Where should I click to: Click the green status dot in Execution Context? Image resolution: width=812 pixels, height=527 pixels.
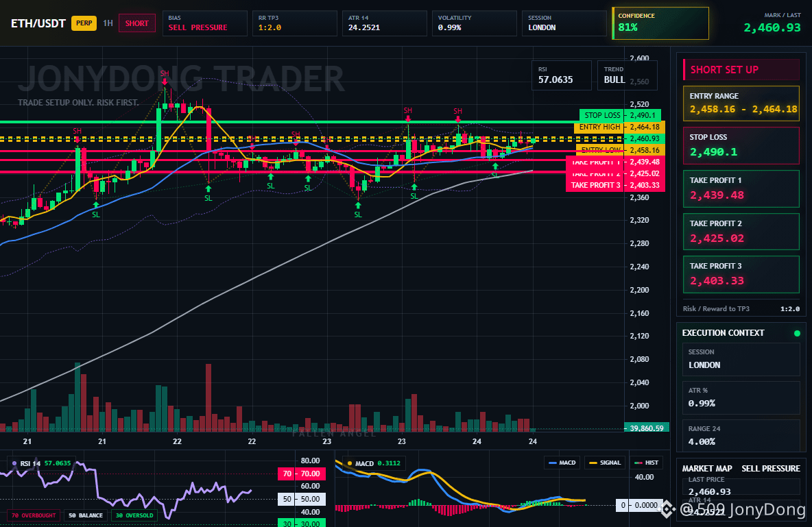tap(797, 333)
